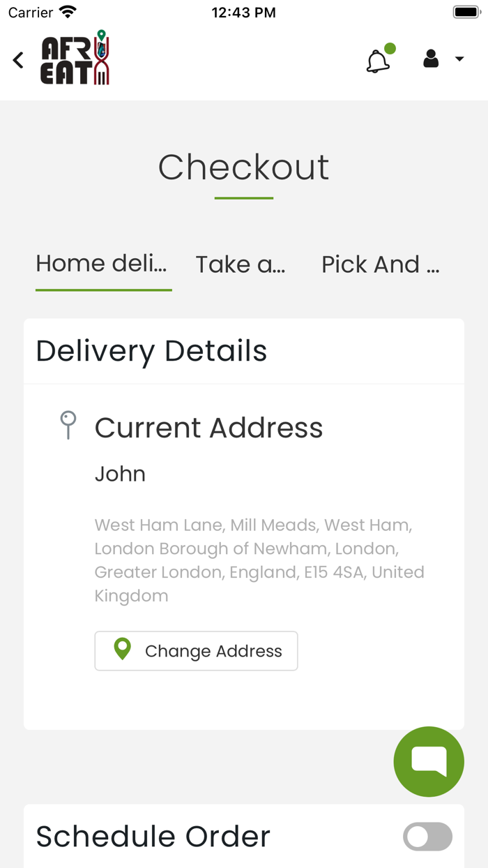Switch to the Take away tab
Viewport: 488px width, 868px height.
[241, 264]
